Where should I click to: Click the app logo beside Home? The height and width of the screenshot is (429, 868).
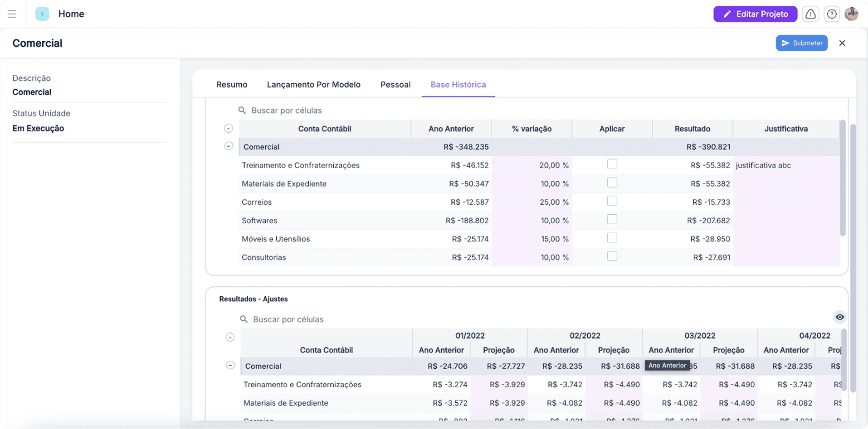coord(42,14)
